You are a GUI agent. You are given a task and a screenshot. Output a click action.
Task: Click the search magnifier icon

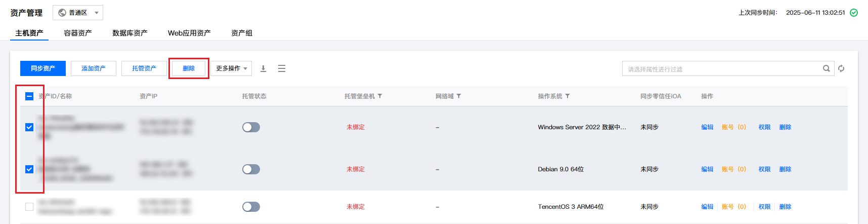(826, 68)
